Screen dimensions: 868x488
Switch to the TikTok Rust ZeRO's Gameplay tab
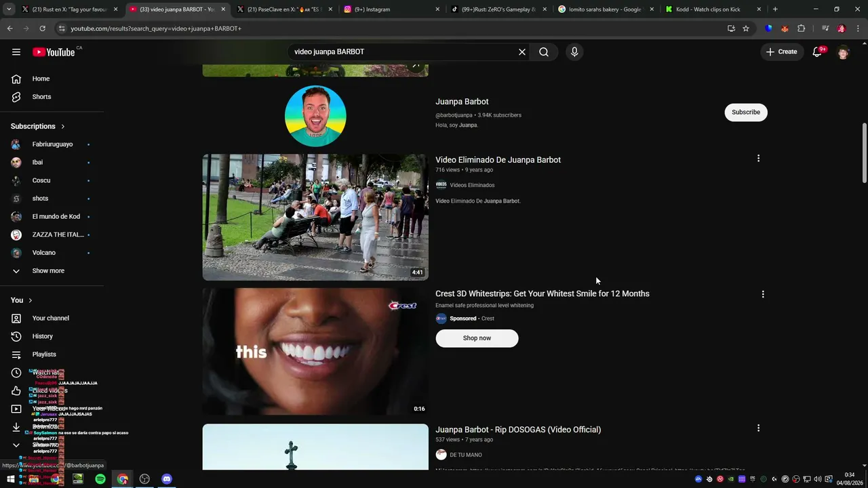tap(500, 9)
